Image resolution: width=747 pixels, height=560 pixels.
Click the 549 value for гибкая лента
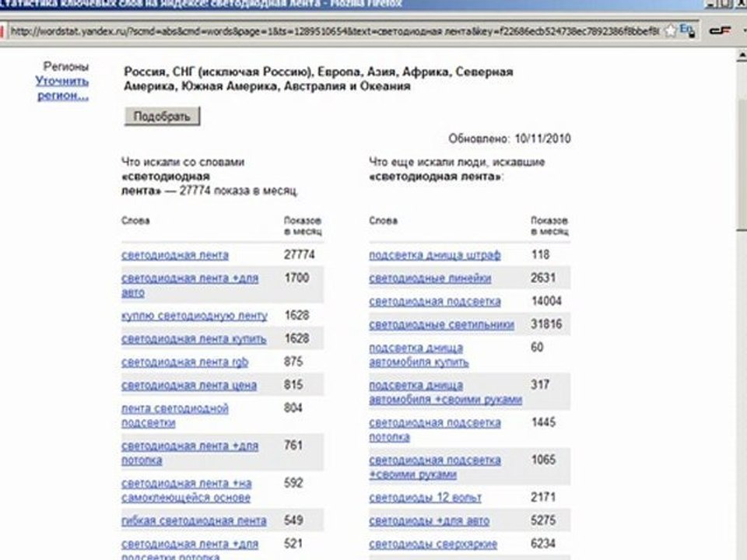tap(293, 520)
